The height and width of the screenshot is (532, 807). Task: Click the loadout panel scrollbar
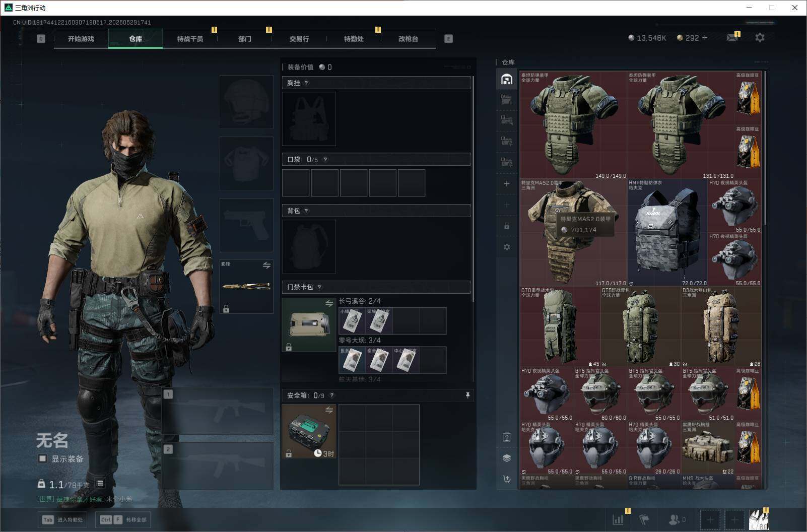pos(473,189)
